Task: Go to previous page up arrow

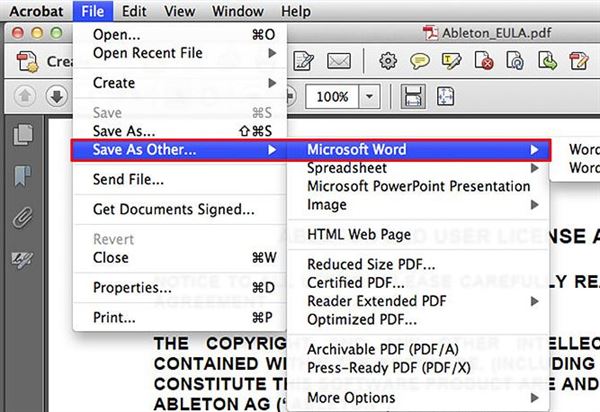Action: click(x=25, y=96)
